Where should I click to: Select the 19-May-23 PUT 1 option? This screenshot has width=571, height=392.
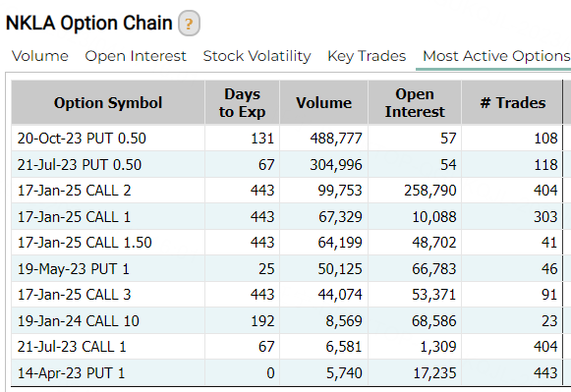[73, 269]
